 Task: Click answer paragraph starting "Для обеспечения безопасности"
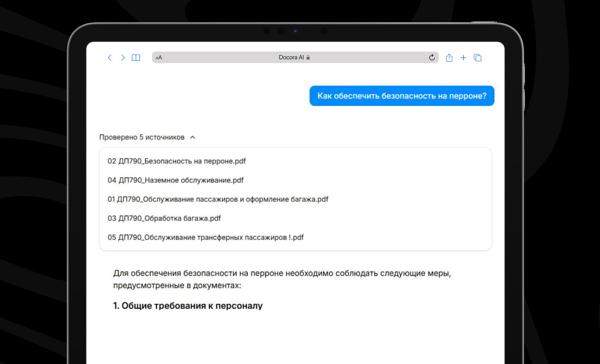(282, 279)
